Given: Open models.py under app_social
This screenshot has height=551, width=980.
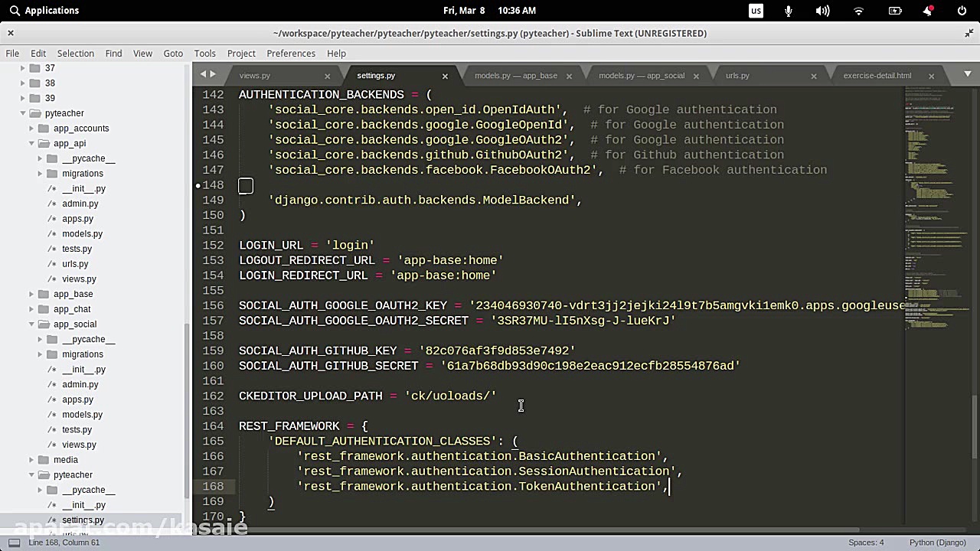Looking at the screenshot, I should coord(82,415).
